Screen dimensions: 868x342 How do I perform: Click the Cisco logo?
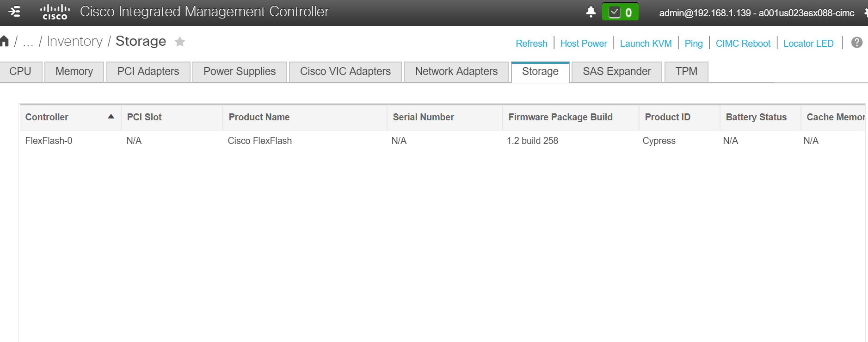click(55, 12)
